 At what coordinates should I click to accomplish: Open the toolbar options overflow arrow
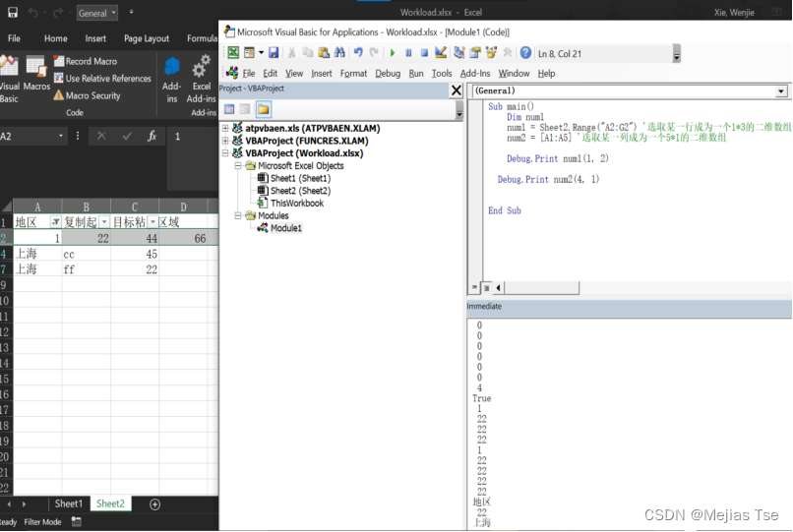pos(677,54)
